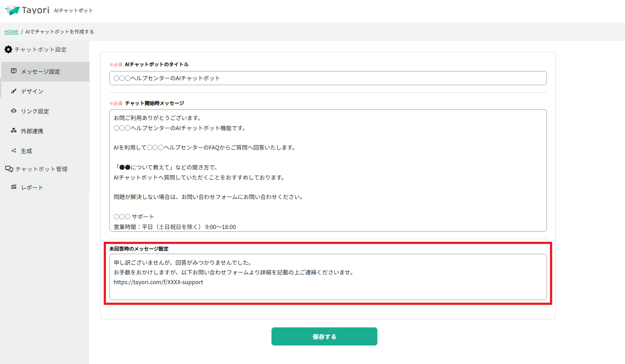This screenshot has height=364, width=625.
Task: Click the gear icon beside チャットボット設定
Action: pyautogui.click(x=8, y=49)
